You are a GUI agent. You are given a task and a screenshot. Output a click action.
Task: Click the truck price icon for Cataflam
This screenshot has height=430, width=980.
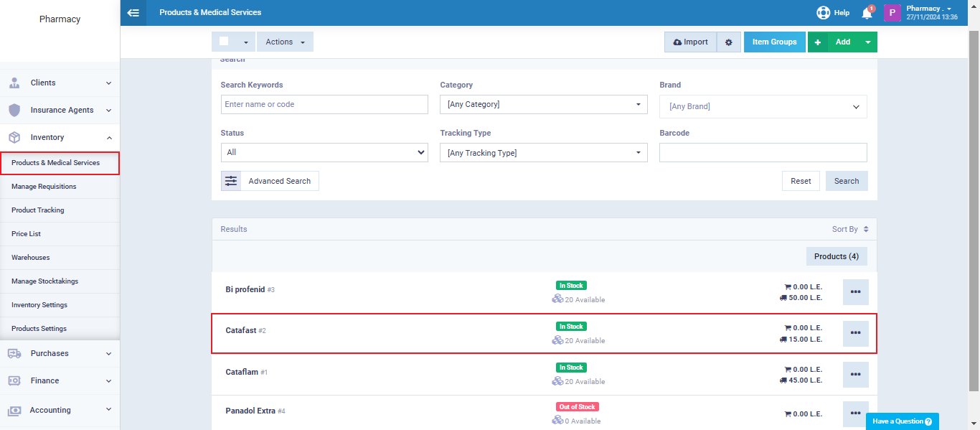tap(783, 380)
